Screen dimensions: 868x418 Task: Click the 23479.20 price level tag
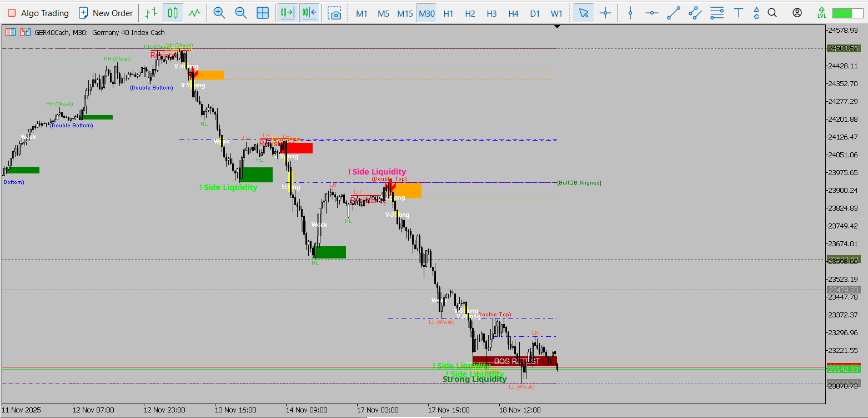[844, 290]
